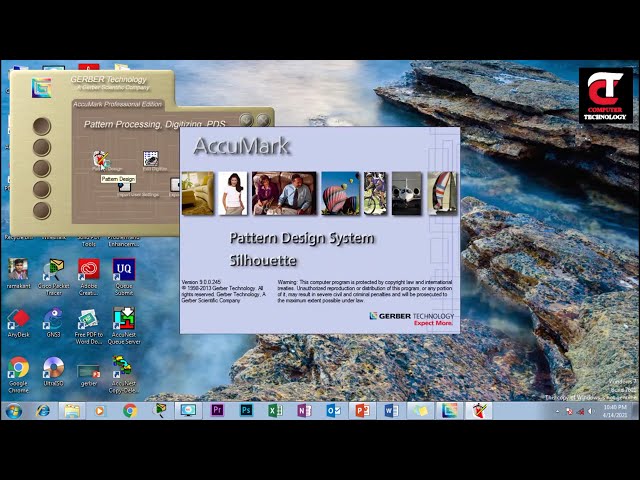Open Photoshop from the taskbar

pos(246,410)
